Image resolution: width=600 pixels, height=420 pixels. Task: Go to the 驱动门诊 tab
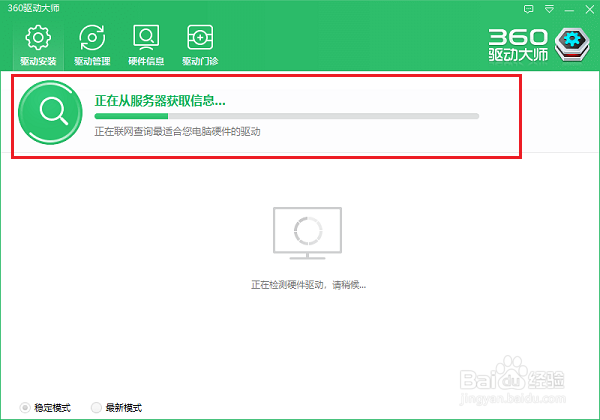[x=200, y=45]
